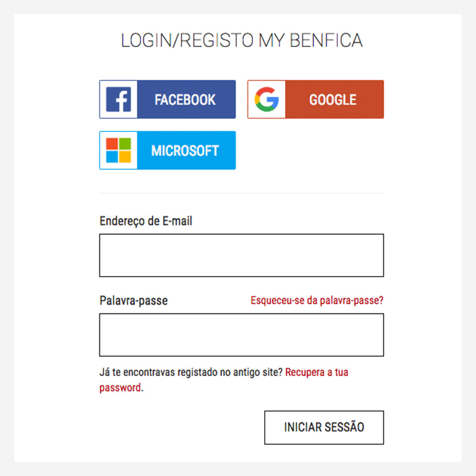Click the red 'password' word on second line

[x=120, y=387]
